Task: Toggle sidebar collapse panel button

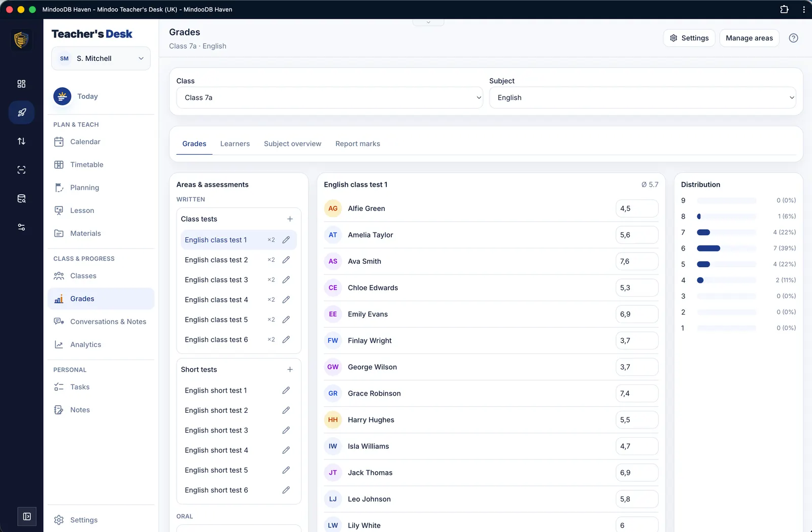Action: pyautogui.click(x=27, y=516)
